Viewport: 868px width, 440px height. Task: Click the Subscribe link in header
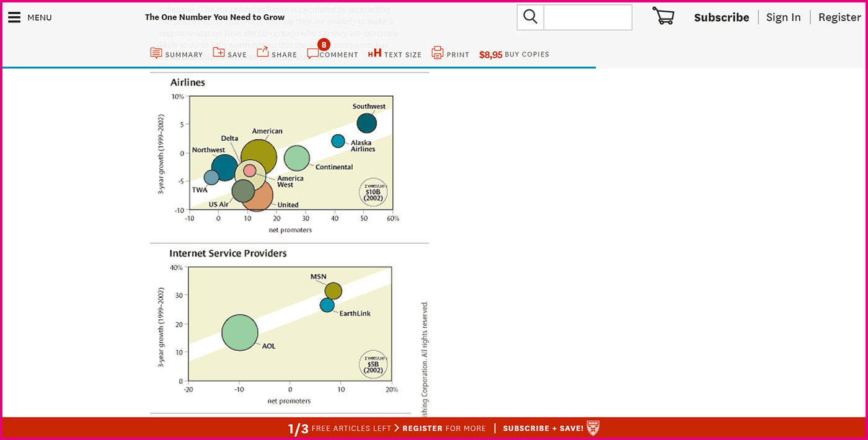pyautogui.click(x=721, y=17)
